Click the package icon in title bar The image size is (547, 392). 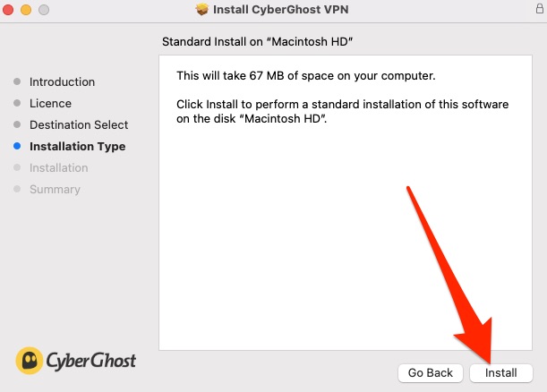coord(201,10)
